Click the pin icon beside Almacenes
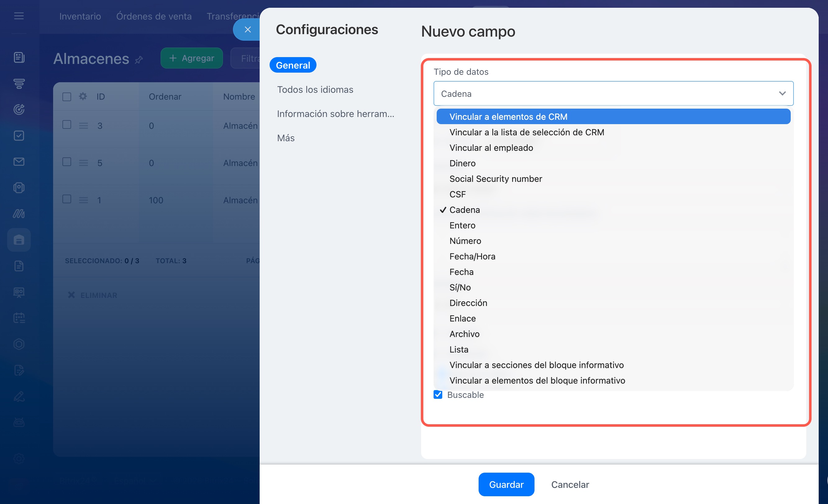The width and height of the screenshot is (828, 504). 139,60
